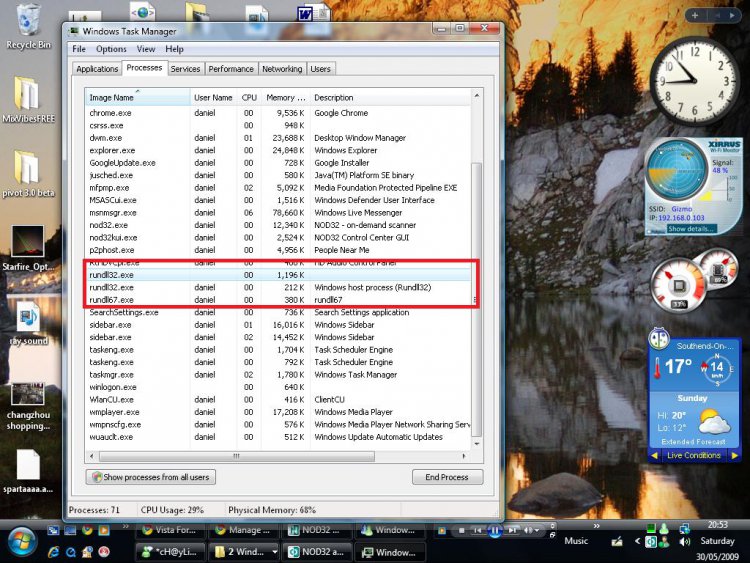Viewport: 750px width, 563px height.
Task: Click Show details in Xirrus gadget
Action: point(691,229)
